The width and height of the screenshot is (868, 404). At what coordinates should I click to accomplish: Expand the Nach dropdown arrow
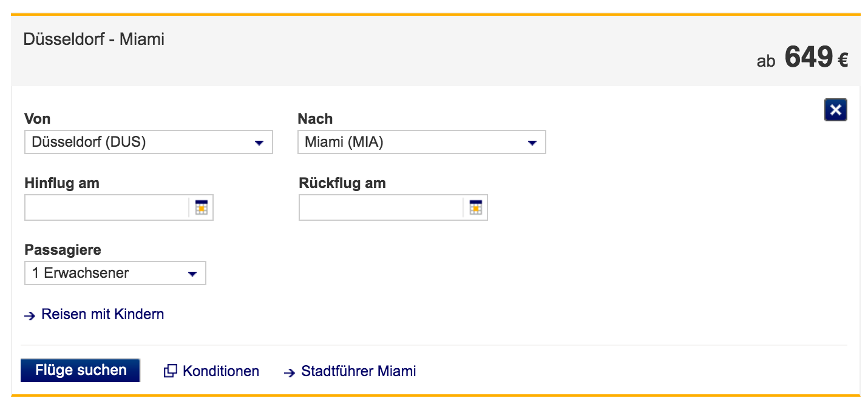coord(532,143)
